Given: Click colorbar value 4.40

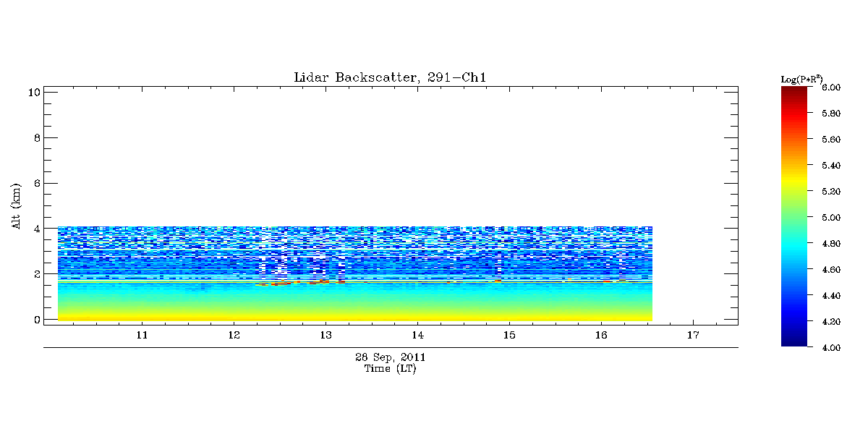Looking at the screenshot, I should click(831, 296).
